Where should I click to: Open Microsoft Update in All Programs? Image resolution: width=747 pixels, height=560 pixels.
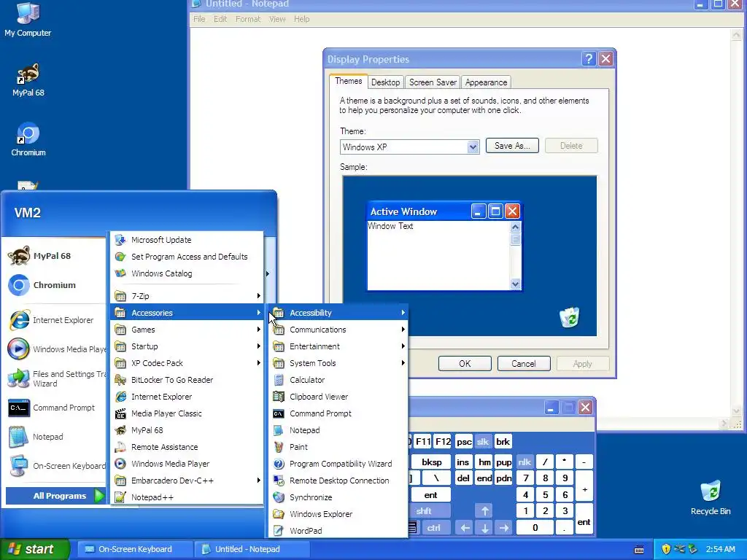point(187,240)
